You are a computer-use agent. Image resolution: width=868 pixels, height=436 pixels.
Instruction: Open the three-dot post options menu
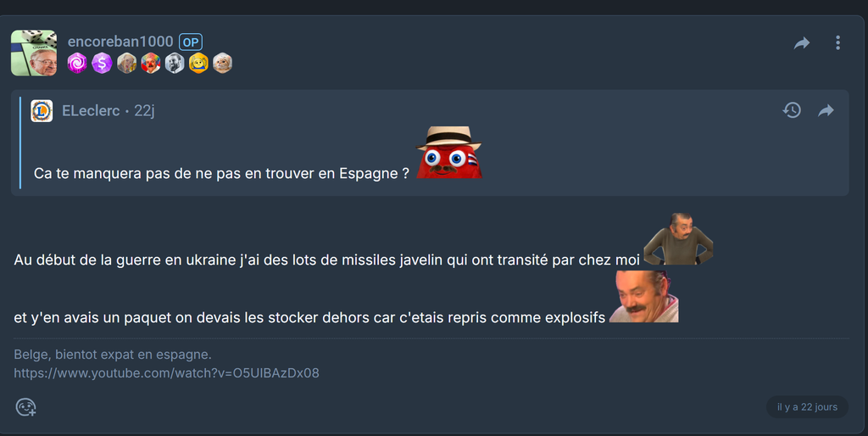pyautogui.click(x=837, y=42)
